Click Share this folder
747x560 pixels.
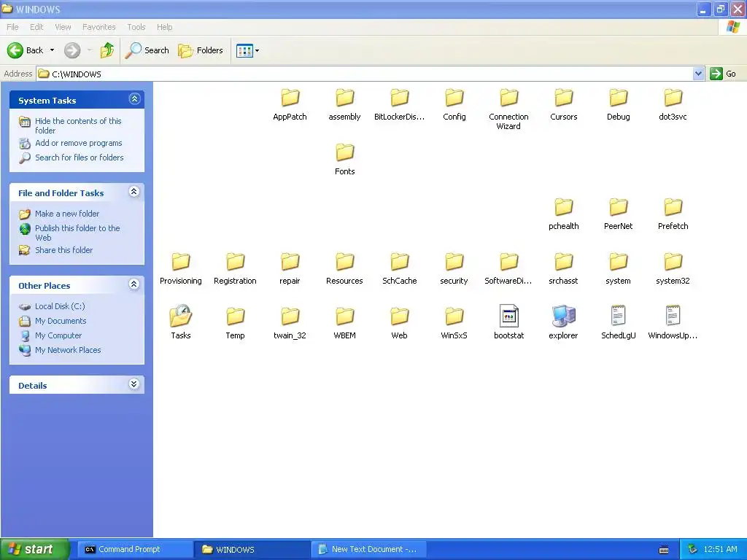point(64,250)
